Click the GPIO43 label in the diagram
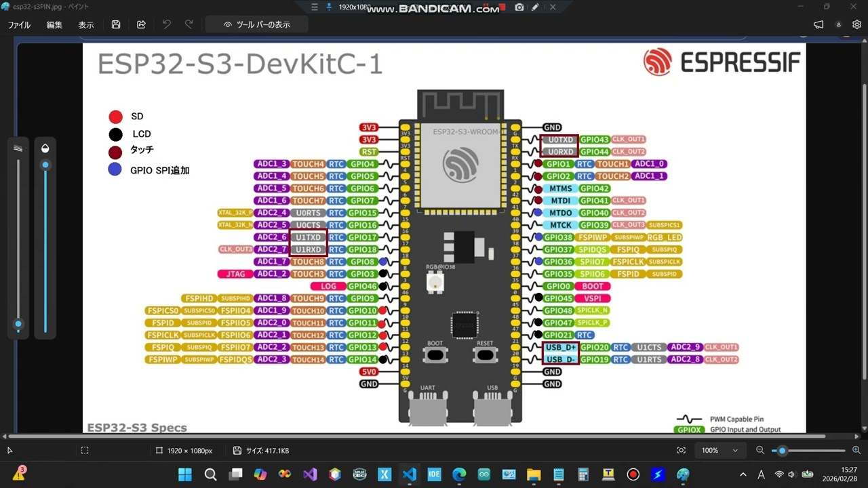868x488 pixels. click(x=595, y=140)
